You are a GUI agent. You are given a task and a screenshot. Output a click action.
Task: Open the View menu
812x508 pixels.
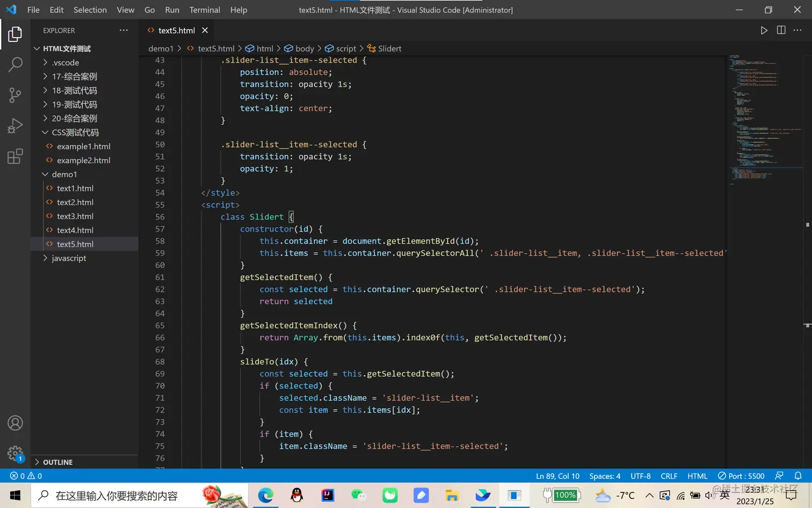click(126, 10)
